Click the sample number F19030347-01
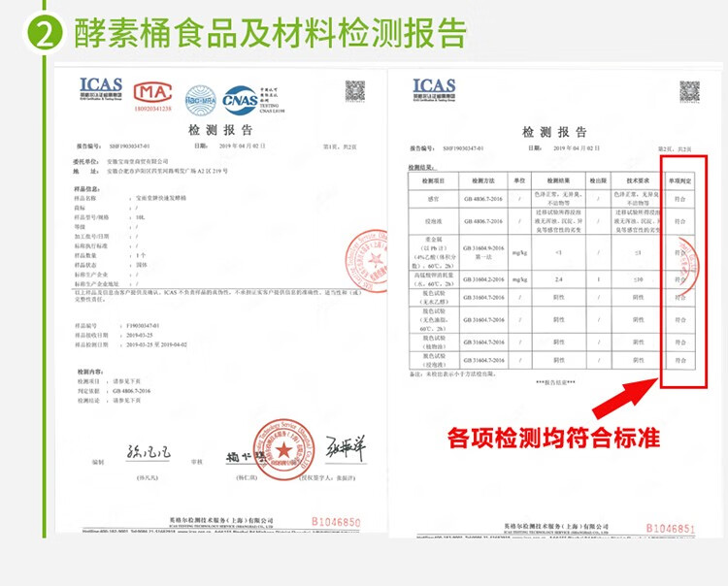The width and height of the screenshot is (728, 586). click(x=143, y=326)
